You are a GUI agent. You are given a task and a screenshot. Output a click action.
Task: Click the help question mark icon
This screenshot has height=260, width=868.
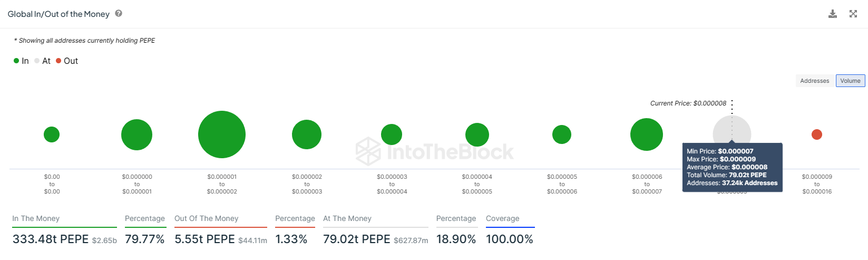(x=119, y=14)
